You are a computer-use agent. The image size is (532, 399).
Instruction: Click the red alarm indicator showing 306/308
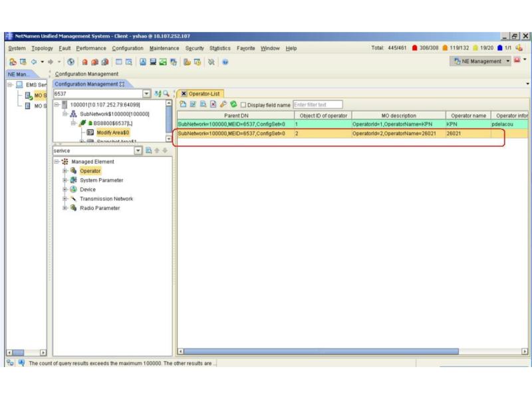pos(414,48)
